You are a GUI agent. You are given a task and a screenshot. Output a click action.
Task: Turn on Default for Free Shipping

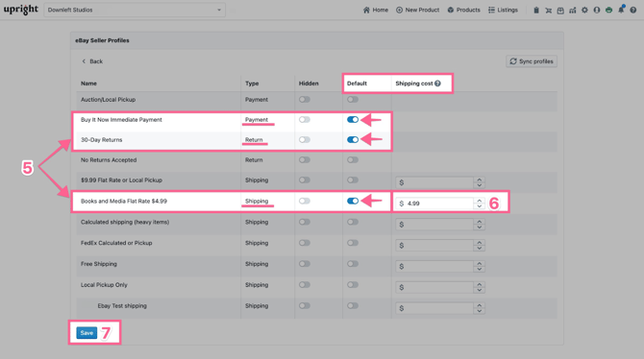click(353, 264)
